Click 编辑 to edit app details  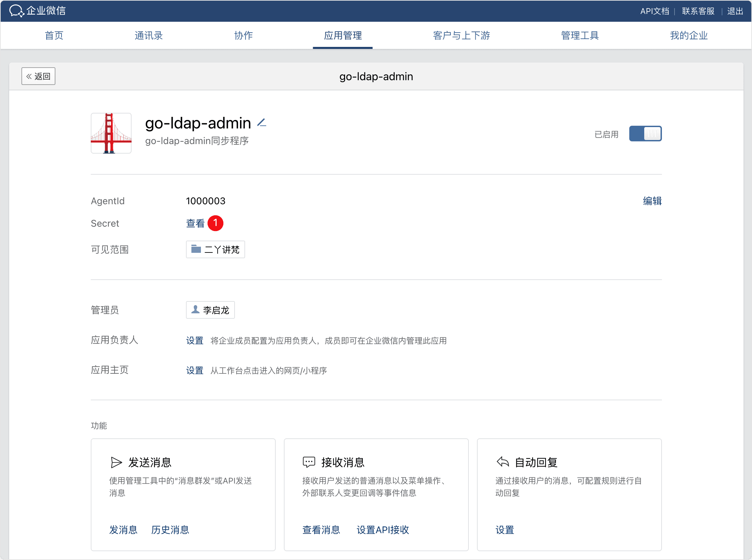click(x=652, y=201)
